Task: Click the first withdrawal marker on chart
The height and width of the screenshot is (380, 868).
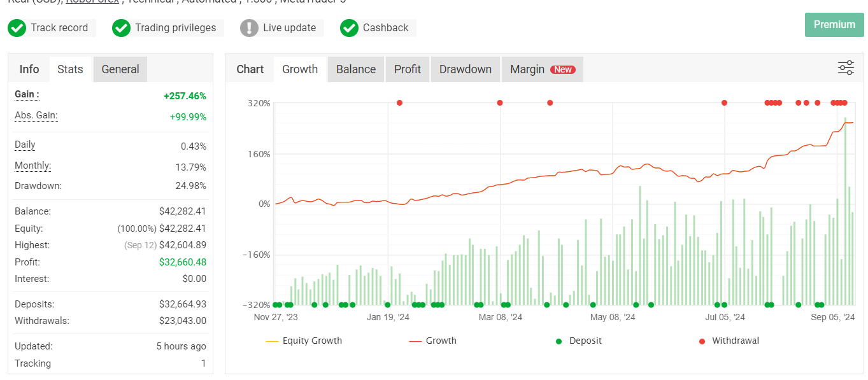Action: point(399,102)
